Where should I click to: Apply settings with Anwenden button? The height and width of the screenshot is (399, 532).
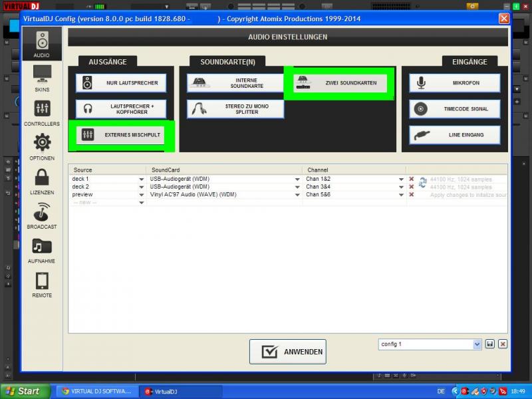tap(288, 352)
